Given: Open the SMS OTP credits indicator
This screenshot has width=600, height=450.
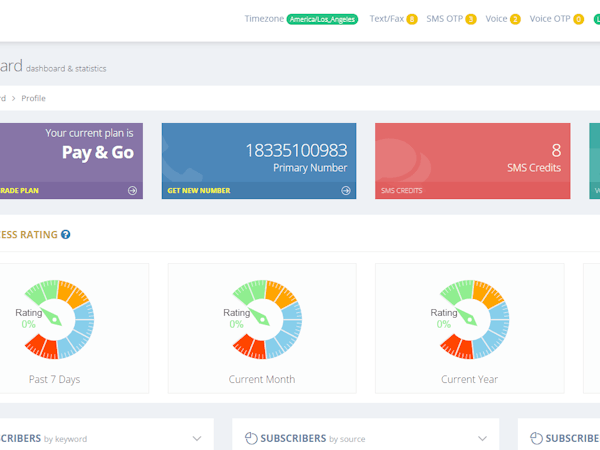Looking at the screenshot, I should point(452,19).
